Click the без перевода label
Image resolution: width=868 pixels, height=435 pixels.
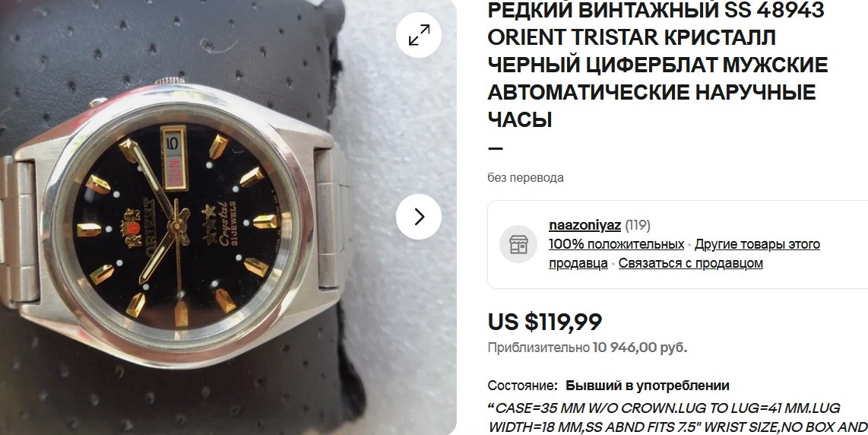pos(525,177)
